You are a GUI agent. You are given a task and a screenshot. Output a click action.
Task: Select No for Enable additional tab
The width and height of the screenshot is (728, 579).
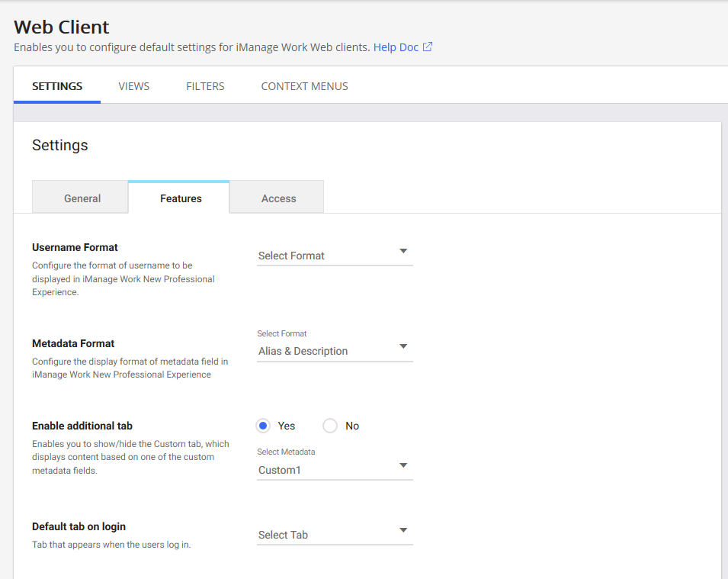[329, 426]
